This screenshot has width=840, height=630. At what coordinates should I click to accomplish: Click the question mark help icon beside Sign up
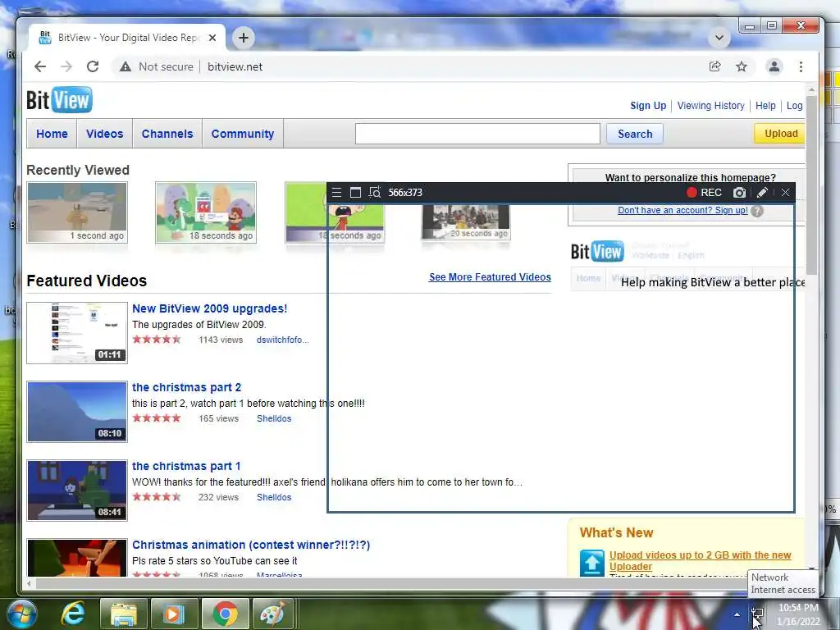[x=757, y=211]
